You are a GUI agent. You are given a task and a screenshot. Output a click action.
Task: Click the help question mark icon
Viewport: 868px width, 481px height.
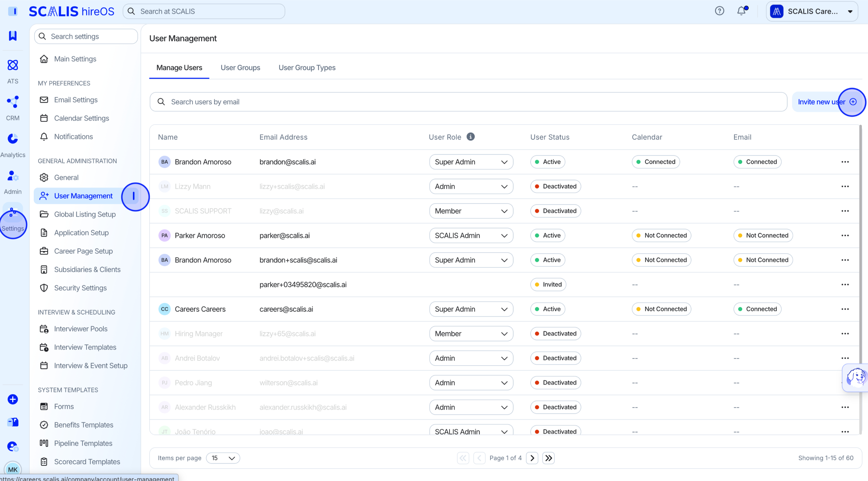pos(719,11)
